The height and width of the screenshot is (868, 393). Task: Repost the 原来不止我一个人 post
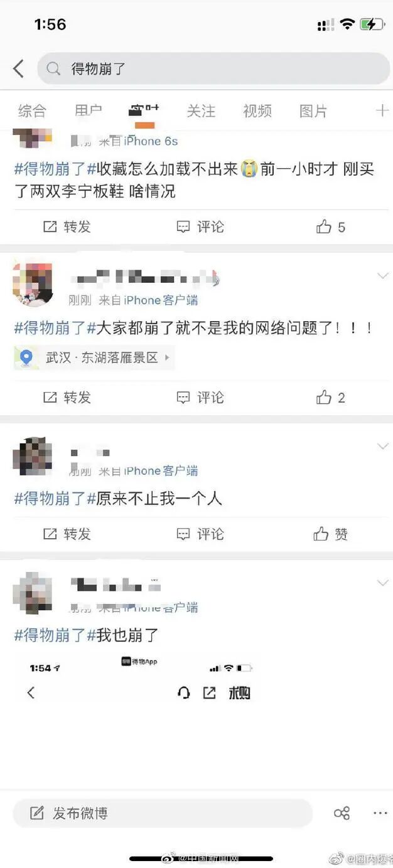(67, 534)
